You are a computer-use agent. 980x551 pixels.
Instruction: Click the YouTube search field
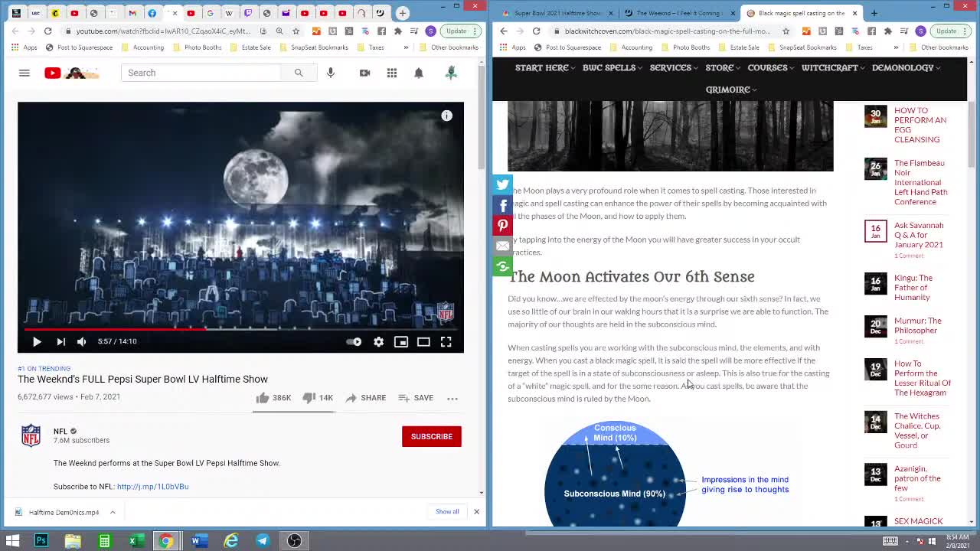click(x=202, y=73)
